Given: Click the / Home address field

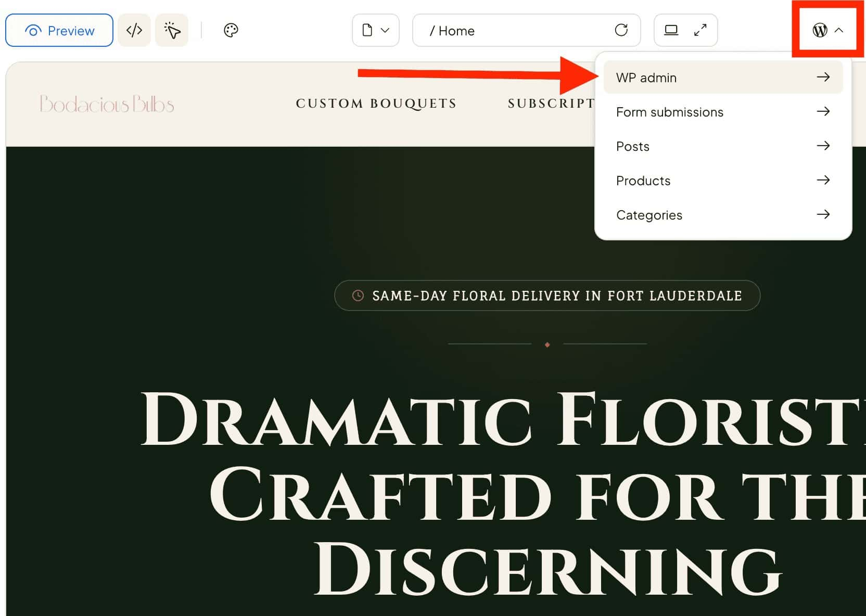Looking at the screenshot, I should 526,30.
